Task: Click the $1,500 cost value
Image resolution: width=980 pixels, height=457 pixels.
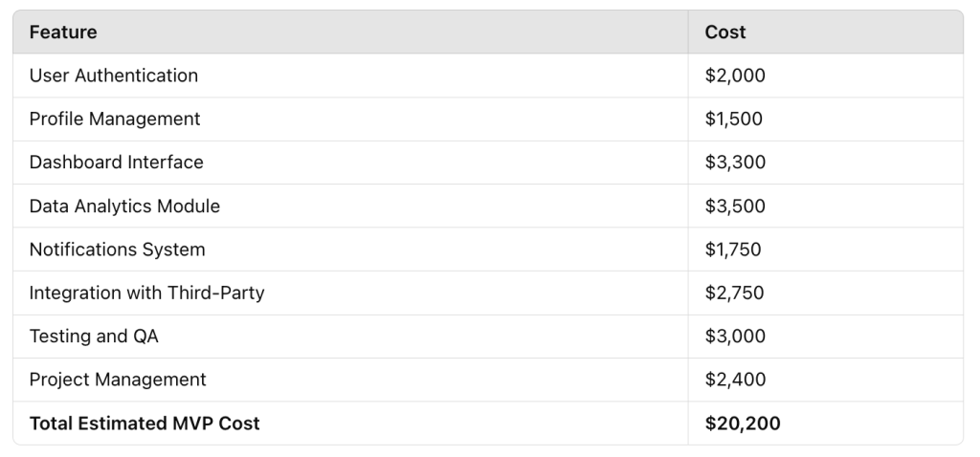Action: [x=734, y=119]
